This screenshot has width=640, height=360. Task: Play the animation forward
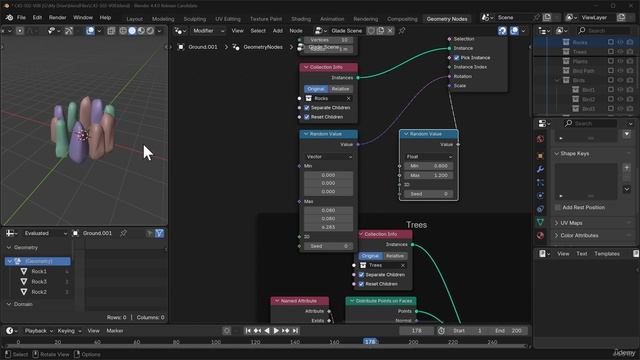click(276, 331)
